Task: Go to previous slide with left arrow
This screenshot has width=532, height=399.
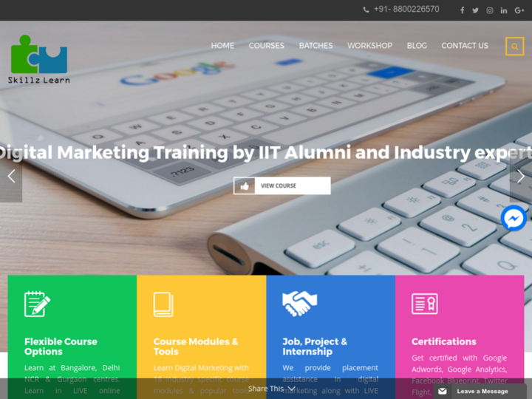Action: pyautogui.click(x=11, y=176)
